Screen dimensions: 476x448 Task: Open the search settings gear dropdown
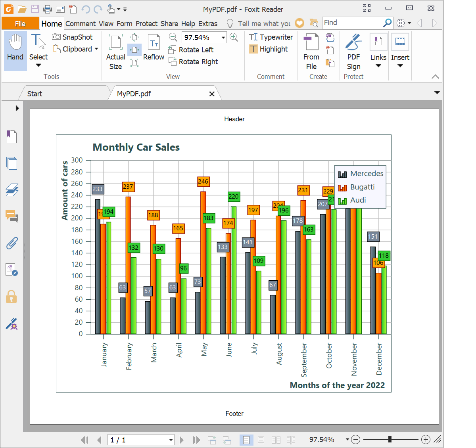pos(403,23)
